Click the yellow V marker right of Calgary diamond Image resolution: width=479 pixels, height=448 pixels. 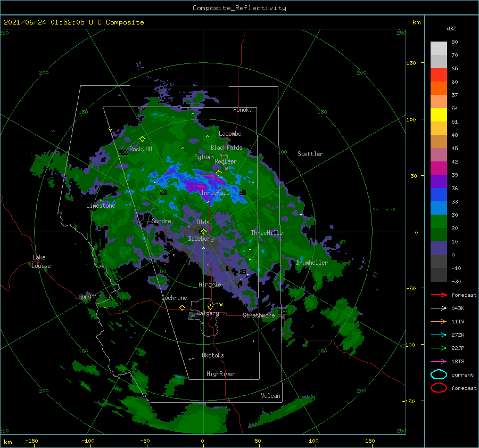pos(221,305)
